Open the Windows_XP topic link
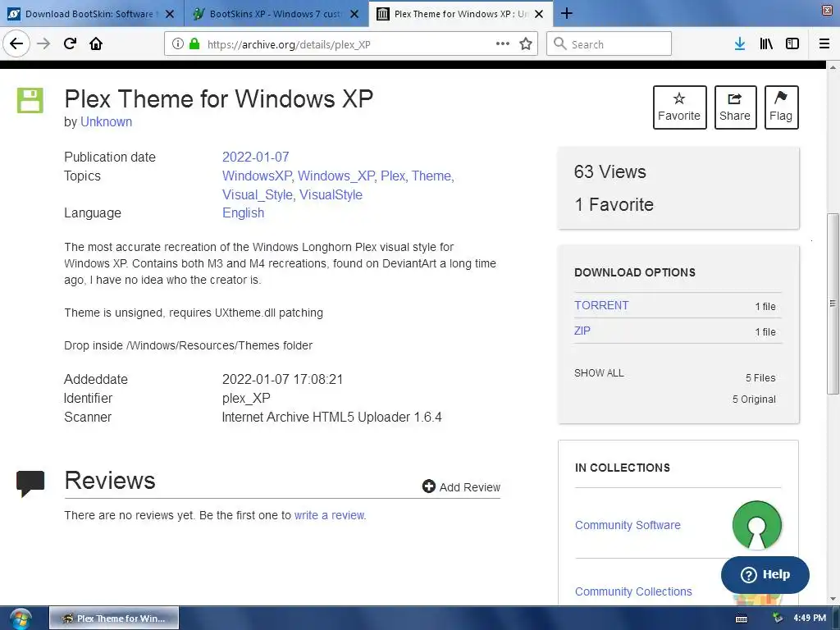This screenshot has width=840, height=630. click(336, 176)
